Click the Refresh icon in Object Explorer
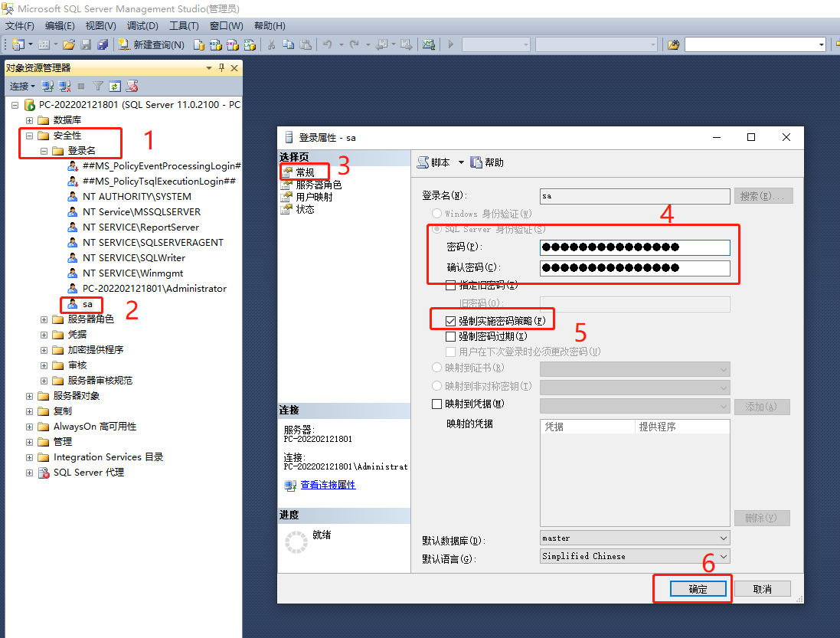The width and height of the screenshot is (840, 638). pos(115,86)
